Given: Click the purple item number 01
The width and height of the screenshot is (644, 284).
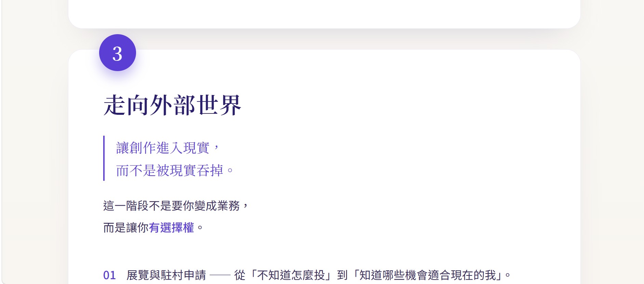Looking at the screenshot, I should 109,275.
